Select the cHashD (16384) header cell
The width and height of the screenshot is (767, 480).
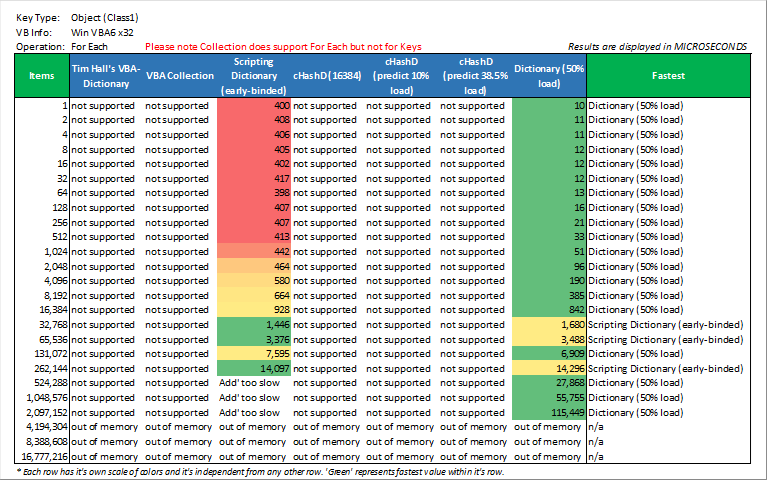coord(327,76)
